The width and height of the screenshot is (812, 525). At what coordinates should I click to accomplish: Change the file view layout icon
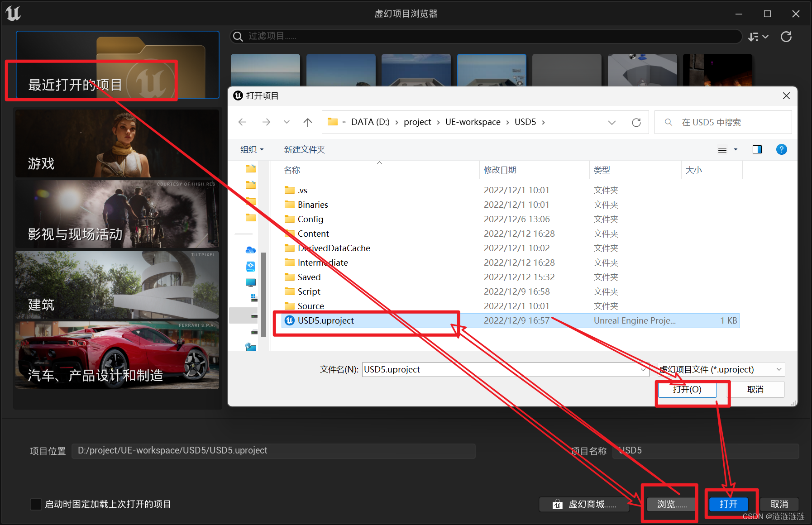point(722,149)
